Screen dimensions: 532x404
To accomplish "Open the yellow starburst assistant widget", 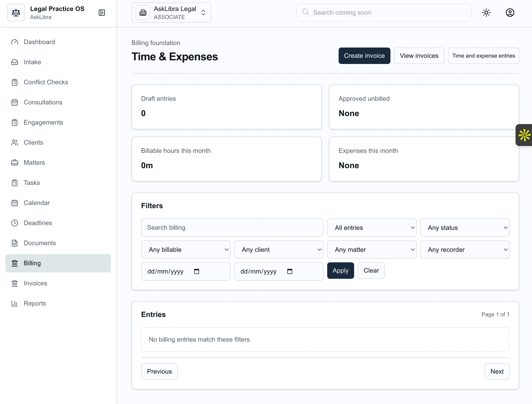I will point(524,135).
